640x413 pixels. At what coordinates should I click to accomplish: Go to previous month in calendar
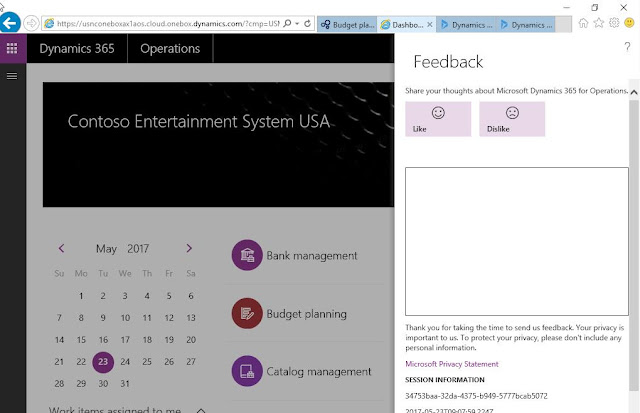tap(61, 248)
